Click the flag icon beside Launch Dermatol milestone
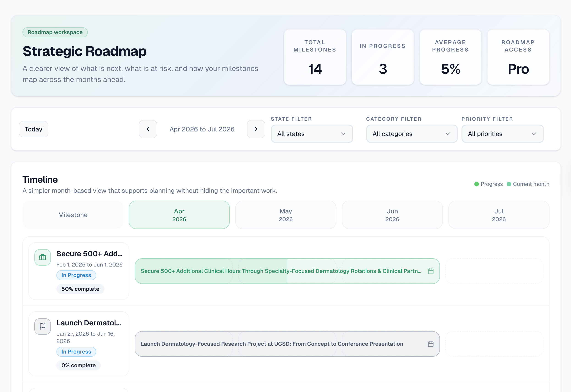This screenshot has height=392, width=571. pos(43,327)
